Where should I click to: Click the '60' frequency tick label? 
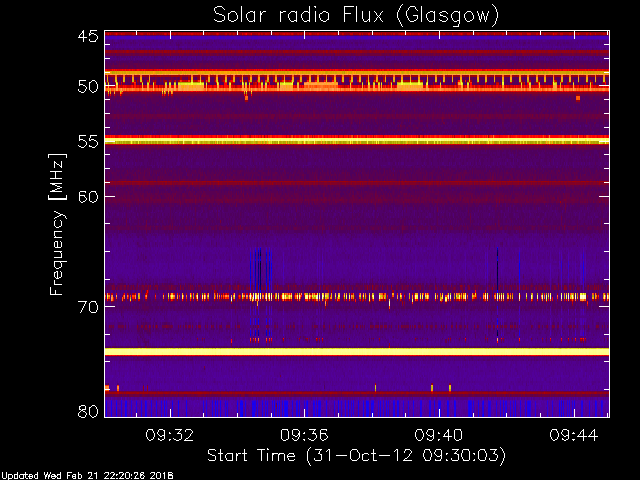(x=88, y=197)
